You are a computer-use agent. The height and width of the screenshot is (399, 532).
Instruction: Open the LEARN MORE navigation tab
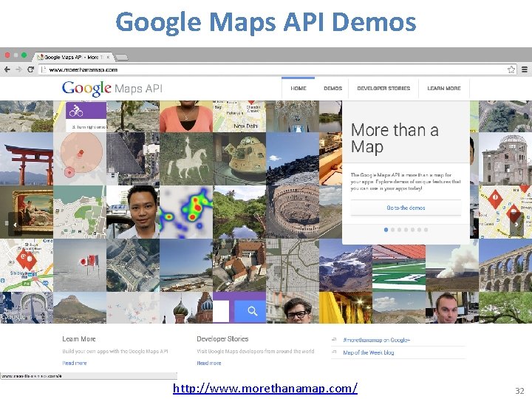click(x=444, y=88)
